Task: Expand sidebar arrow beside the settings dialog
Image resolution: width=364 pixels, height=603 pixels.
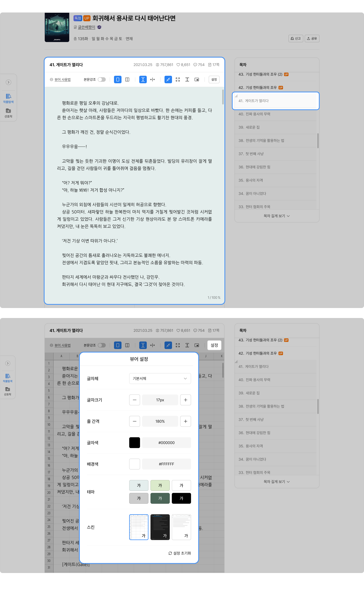Action: coord(8,363)
